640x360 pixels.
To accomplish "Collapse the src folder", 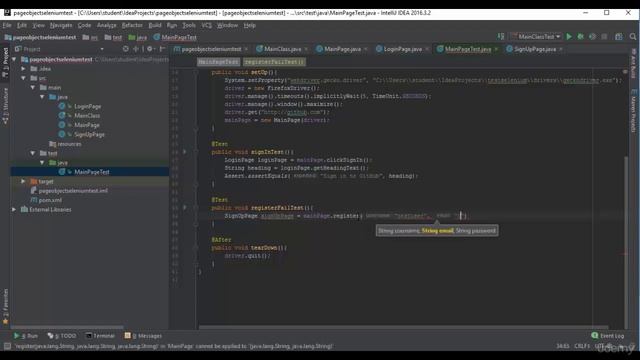I will point(24,78).
